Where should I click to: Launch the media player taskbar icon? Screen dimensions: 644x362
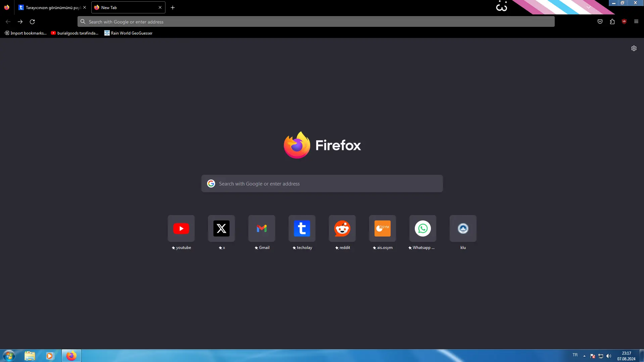click(50, 356)
